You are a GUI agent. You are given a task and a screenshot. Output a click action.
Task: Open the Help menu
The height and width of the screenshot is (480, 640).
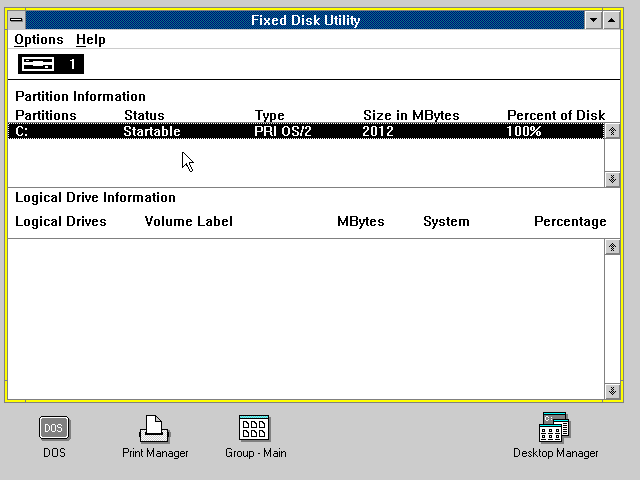coord(91,40)
